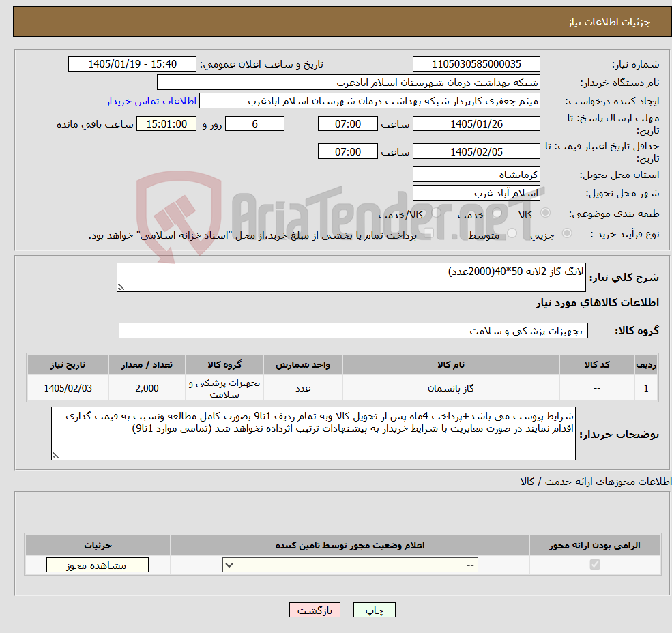
Task: Expand the license status dropdown
Action: [x=350, y=565]
